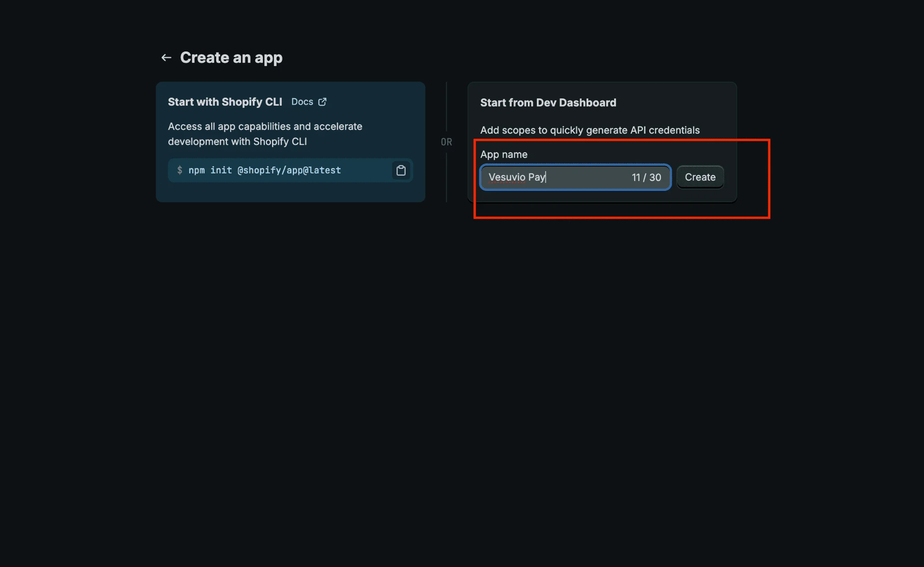
Task: Click the external-link icon next to Docs
Action: click(x=322, y=102)
